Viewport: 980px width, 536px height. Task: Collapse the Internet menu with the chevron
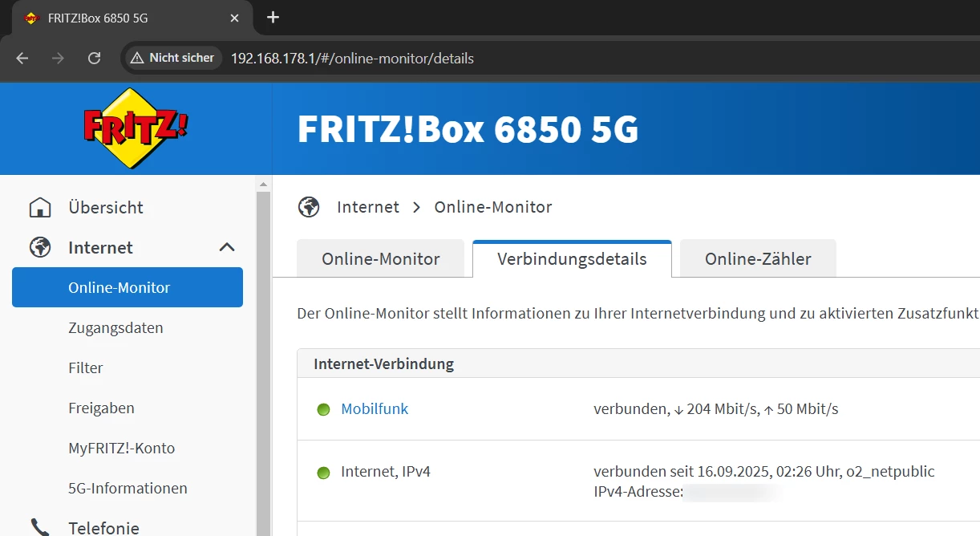click(227, 248)
